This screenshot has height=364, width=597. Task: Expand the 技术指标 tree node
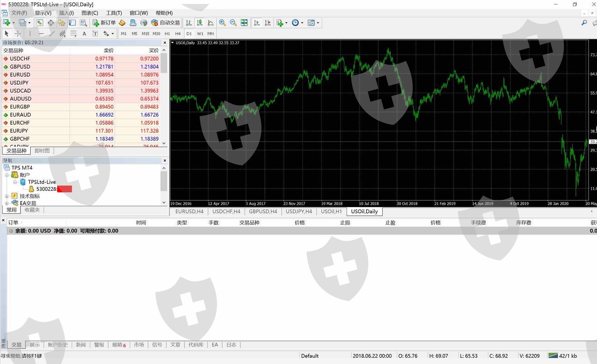pos(7,196)
